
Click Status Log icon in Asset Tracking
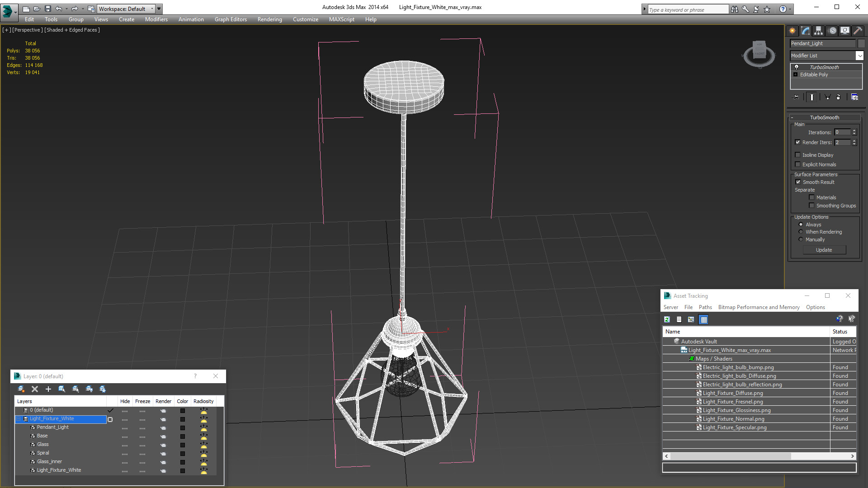coord(679,319)
